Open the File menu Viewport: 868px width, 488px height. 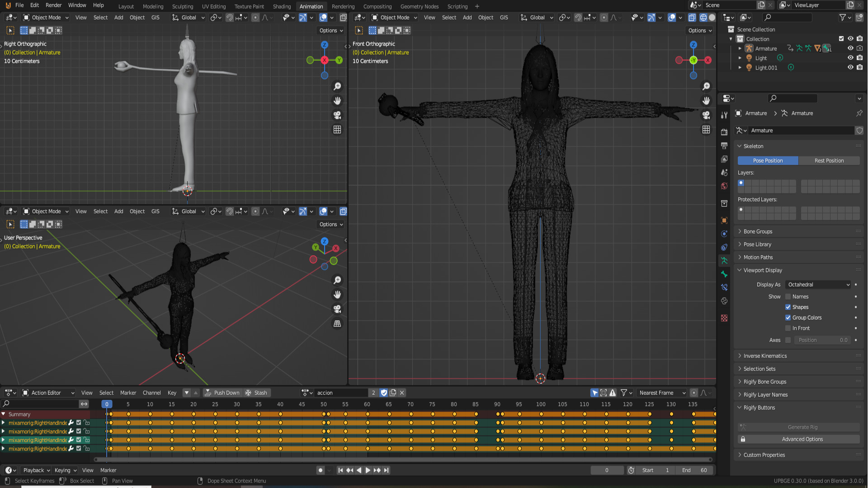pos(19,5)
